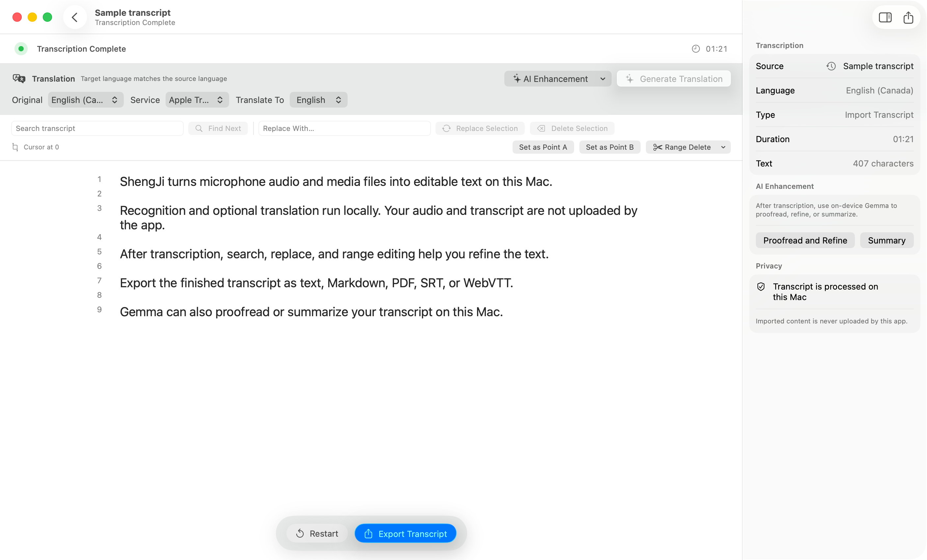Open the Original language English (Ca... popup
927x560 pixels.
coord(85,100)
